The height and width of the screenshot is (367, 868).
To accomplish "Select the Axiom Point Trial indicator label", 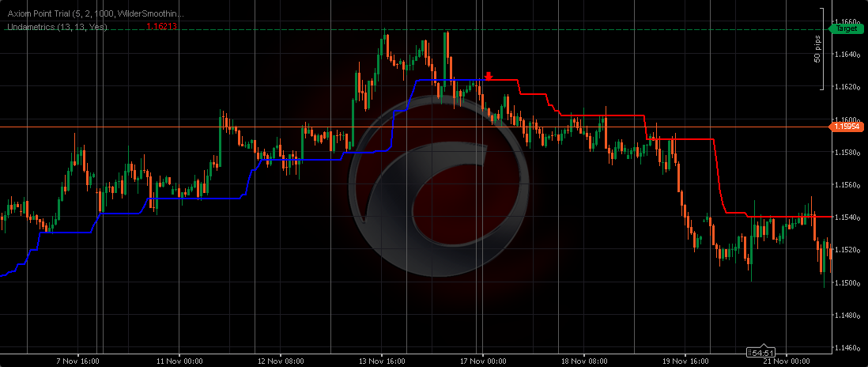I will [96, 14].
